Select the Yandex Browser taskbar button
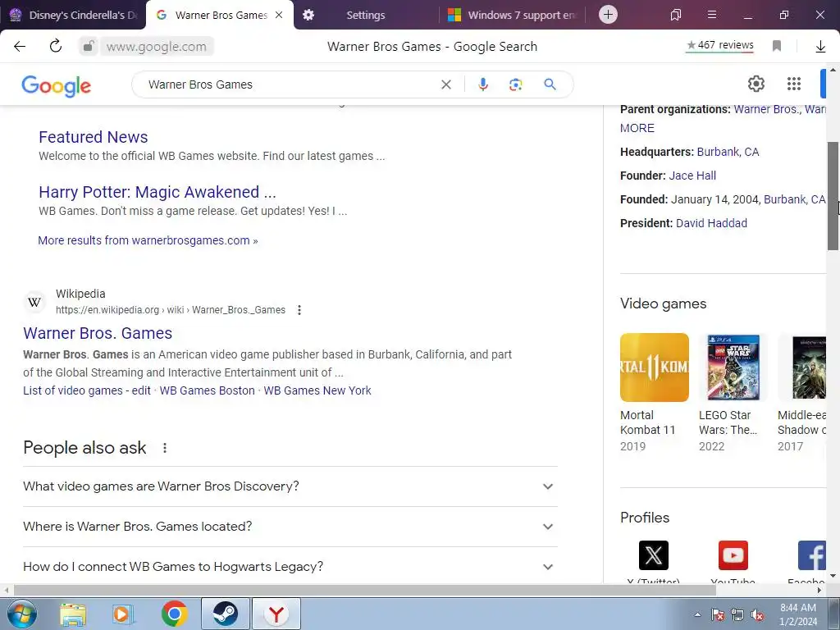 [x=276, y=614]
